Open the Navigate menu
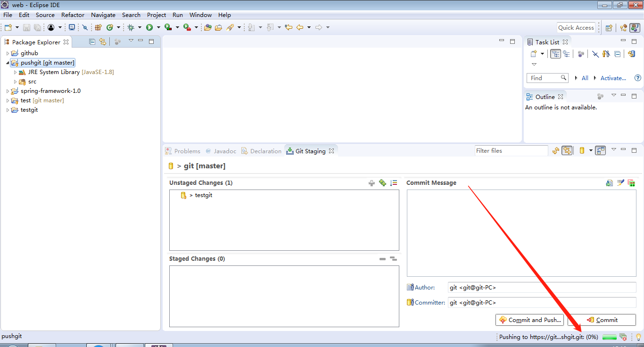The height and width of the screenshot is (347, 644). coord(103,15)
